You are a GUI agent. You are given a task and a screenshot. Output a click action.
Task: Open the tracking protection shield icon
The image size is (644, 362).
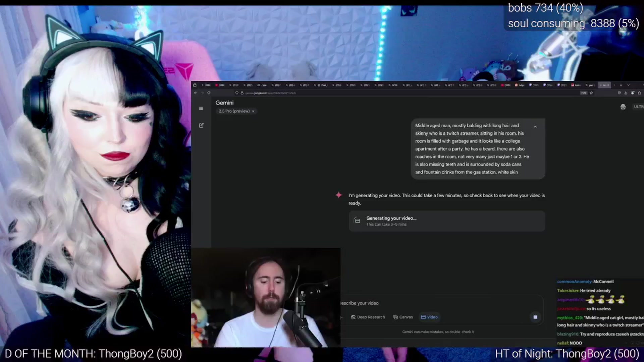tap(237, 93)
